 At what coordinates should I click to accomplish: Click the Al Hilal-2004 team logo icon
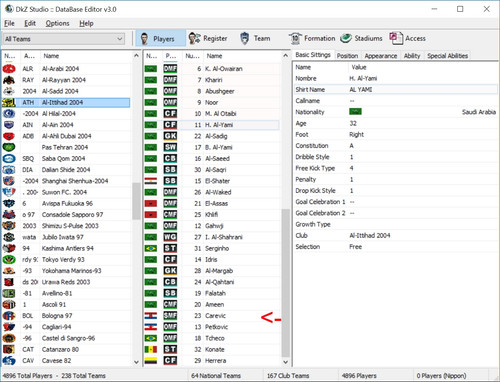click(9, 114)
